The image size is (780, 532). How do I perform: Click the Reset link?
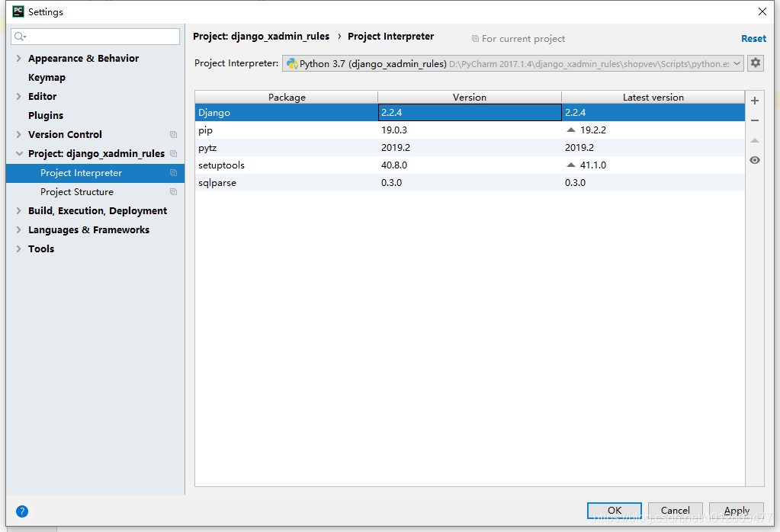point(753,38)
